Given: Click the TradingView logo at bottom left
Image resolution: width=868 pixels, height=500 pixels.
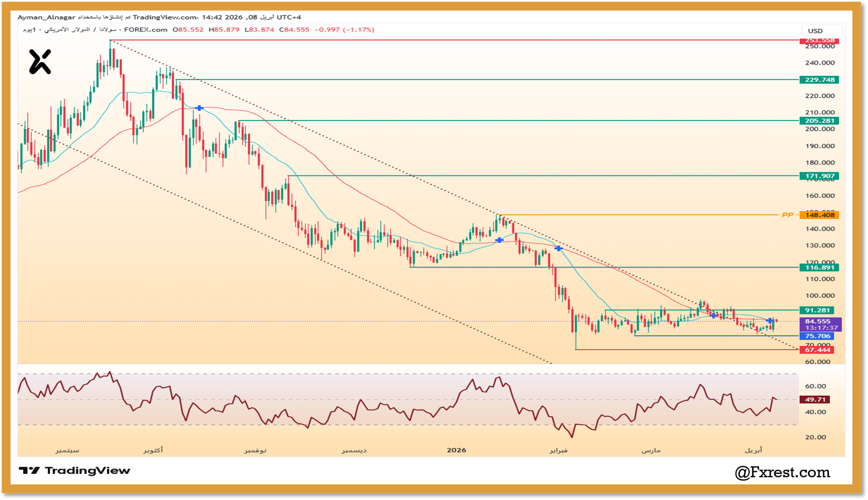Looking at the screenshot, I should tap(75, 471).
